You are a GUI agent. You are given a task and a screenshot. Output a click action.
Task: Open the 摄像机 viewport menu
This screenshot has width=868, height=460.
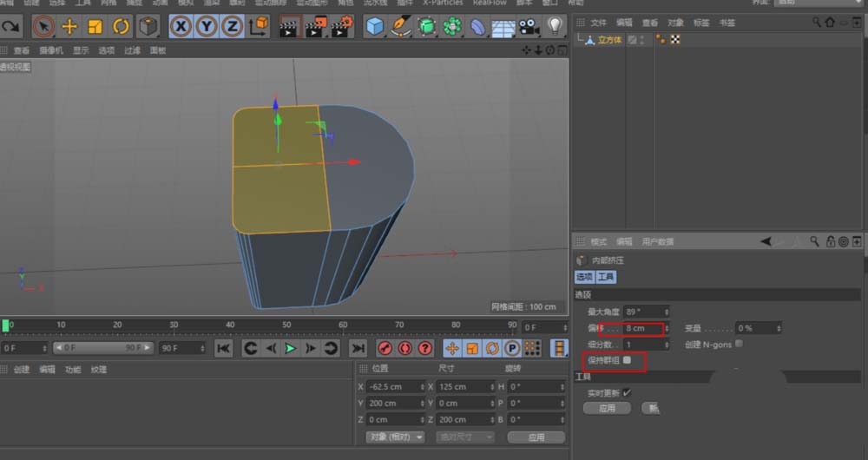pos(51,50)
